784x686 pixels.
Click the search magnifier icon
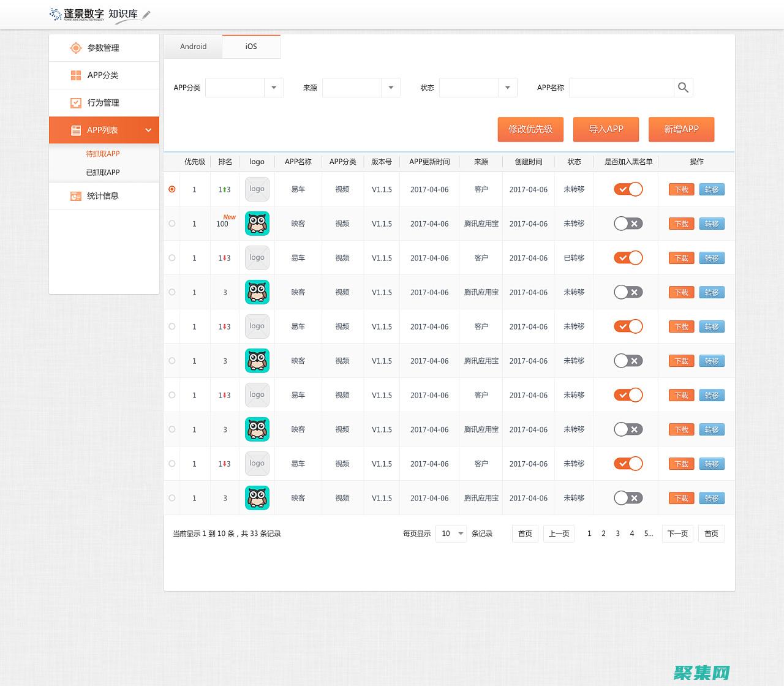pos(683,88)
